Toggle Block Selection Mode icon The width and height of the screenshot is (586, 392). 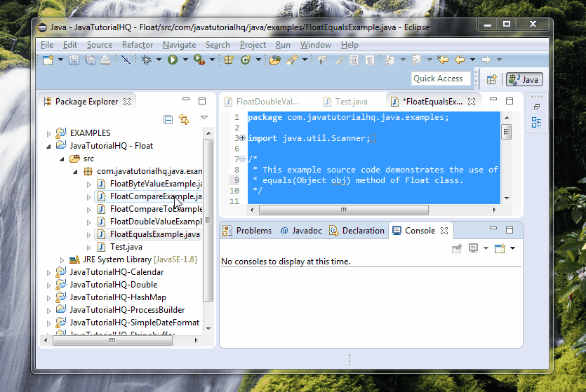coord(354,60)
